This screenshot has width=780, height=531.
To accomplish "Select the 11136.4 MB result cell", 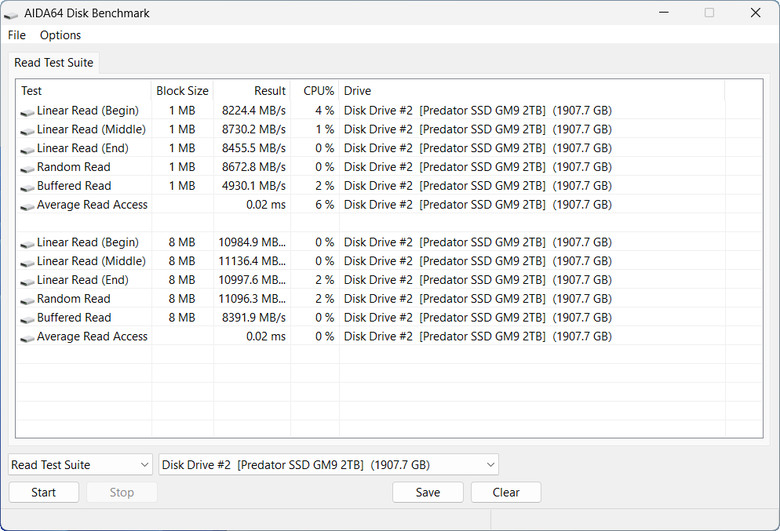I will click(x=252, y=261).
